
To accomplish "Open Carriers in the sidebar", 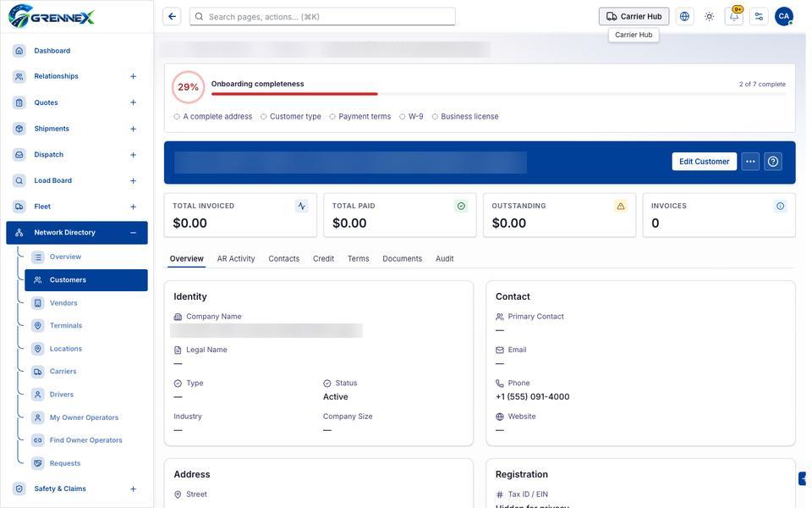I will coord(86,372).
